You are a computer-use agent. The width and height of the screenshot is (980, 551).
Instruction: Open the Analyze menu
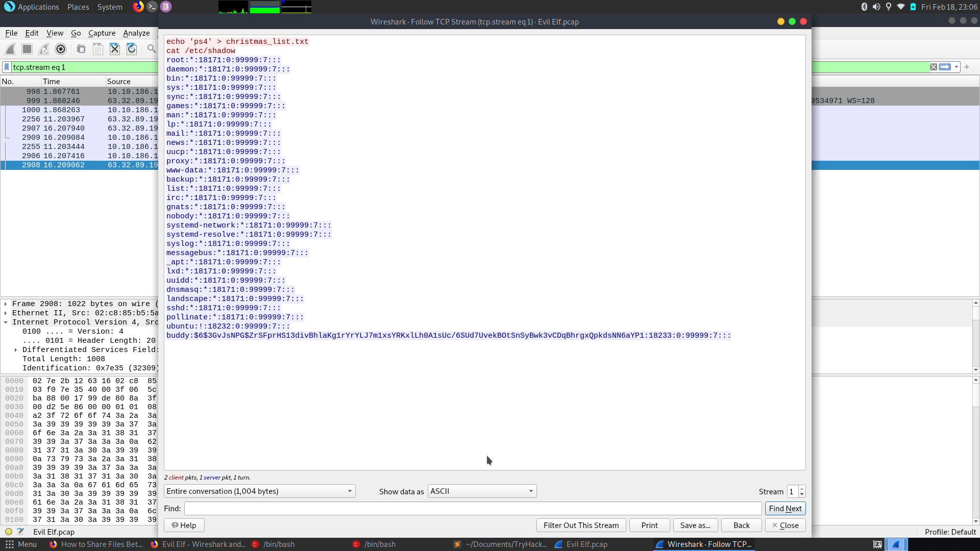pos(136,33)
